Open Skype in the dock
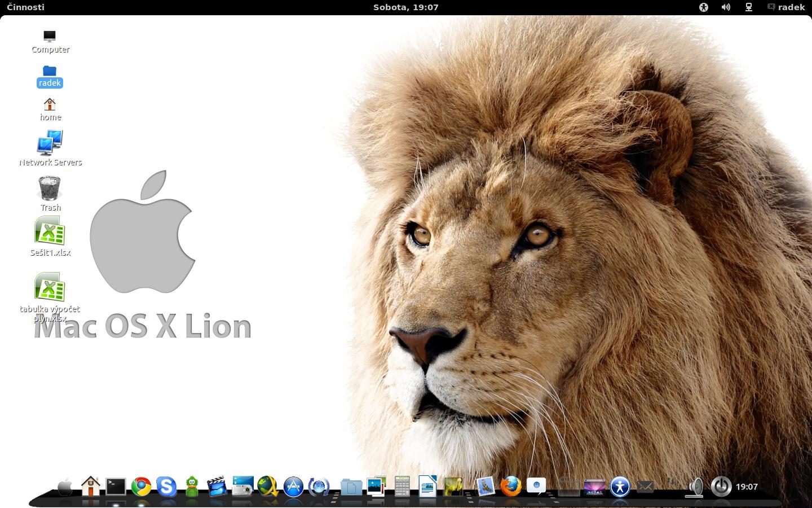This screenshot has width=812, height=508. click(166, 486)
